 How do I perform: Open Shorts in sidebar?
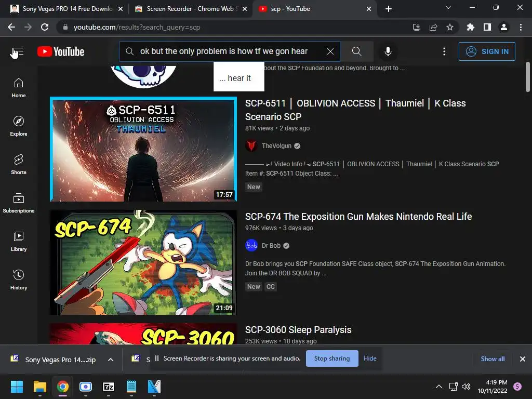click(x=19, y=165)
